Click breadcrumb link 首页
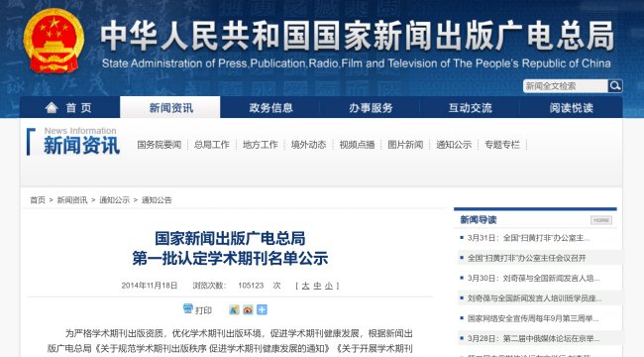Image resolution: width=644 pixels, height=357 pixels. (x=38, y=200)
